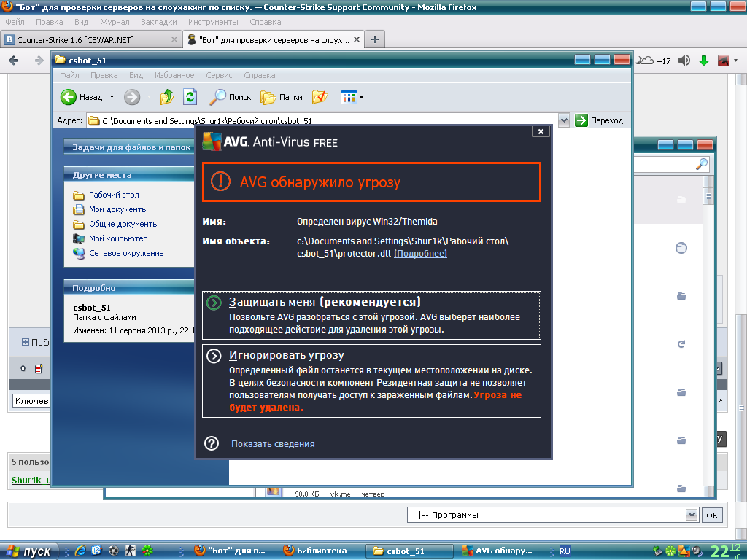The image size is (747, 560).
Task: Open the Address bar dropdown in Explorer
Action: 564,120
